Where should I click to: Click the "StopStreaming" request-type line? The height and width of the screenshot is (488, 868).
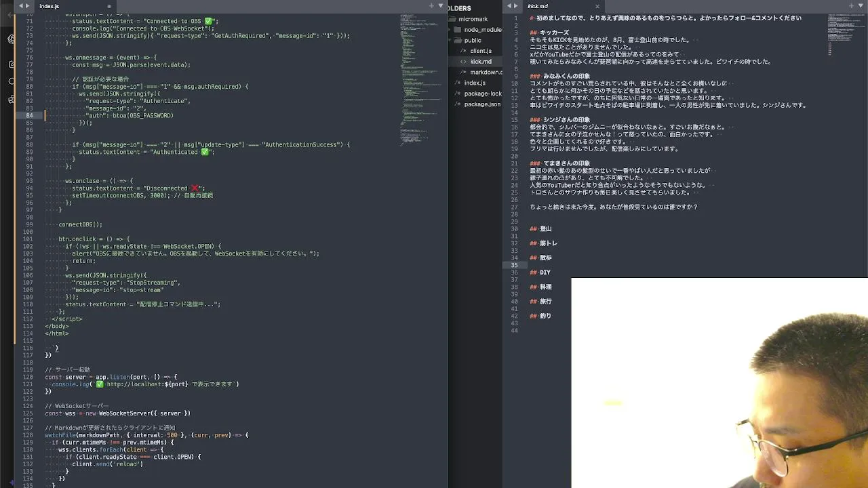click(x=126, y=283)
